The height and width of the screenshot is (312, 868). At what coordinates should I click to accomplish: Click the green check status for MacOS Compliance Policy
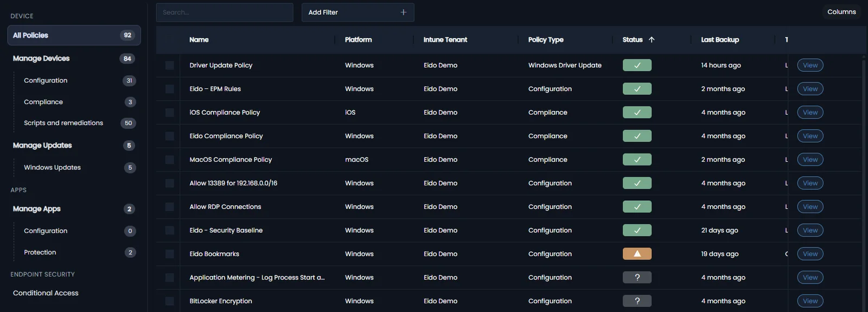[x=637, y=160]
